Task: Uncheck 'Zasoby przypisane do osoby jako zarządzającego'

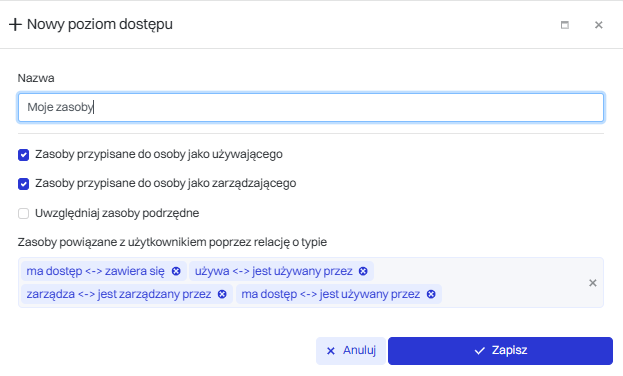Action: click(x=23, y=184)
